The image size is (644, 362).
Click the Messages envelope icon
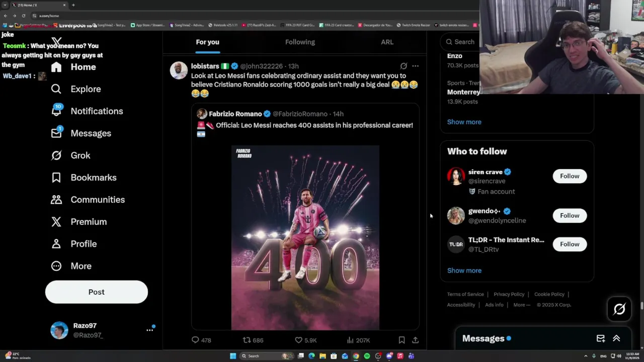coord(56,133)
